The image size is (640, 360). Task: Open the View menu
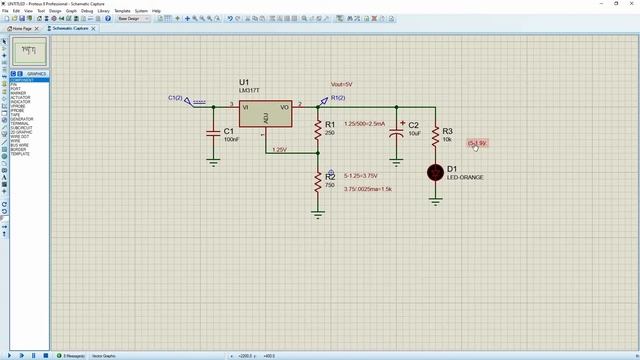pos(29,11)
